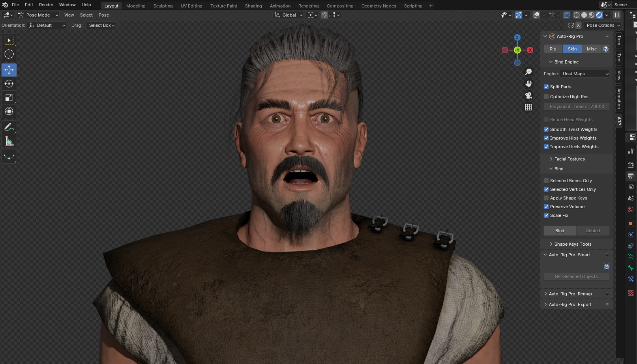Adjust the Polycount Thresh field
Viewport: 637px width, 364px height.
coord(576,106)
